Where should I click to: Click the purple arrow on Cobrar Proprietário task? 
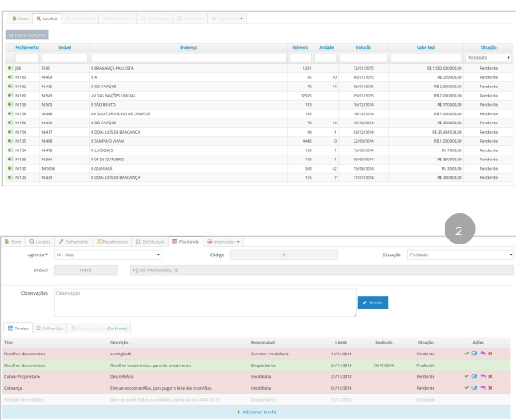click(482, 376)
